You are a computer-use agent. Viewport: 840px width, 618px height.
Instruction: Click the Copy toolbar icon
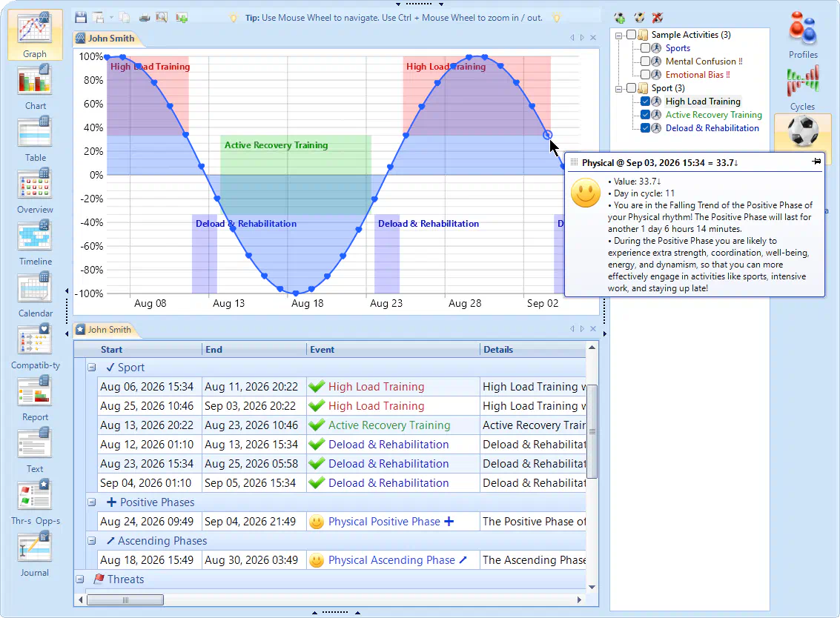(x=125, y=18)
